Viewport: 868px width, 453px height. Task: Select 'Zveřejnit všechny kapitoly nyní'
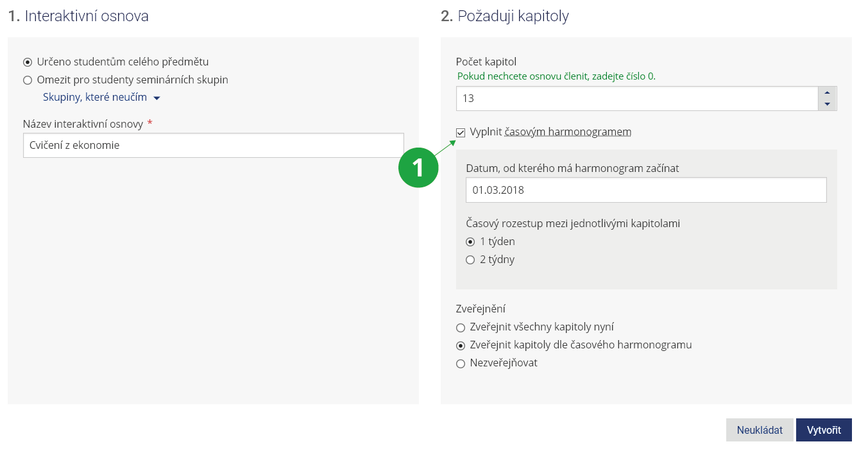tap(461, 327)
